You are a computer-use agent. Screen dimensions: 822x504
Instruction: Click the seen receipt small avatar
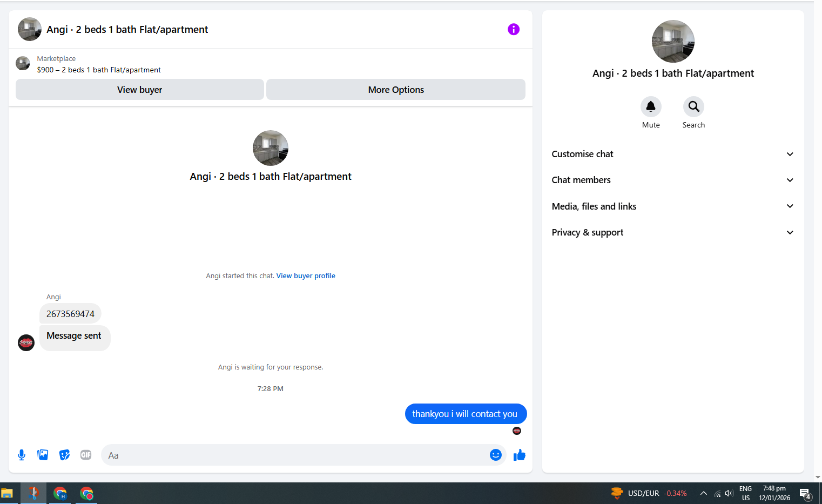coord(517,431)
